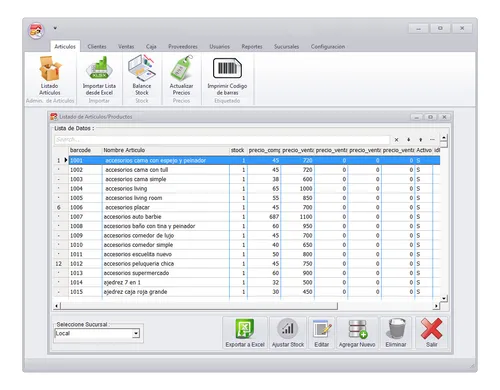Select row accesorios auto barbie

click(247, 217)
